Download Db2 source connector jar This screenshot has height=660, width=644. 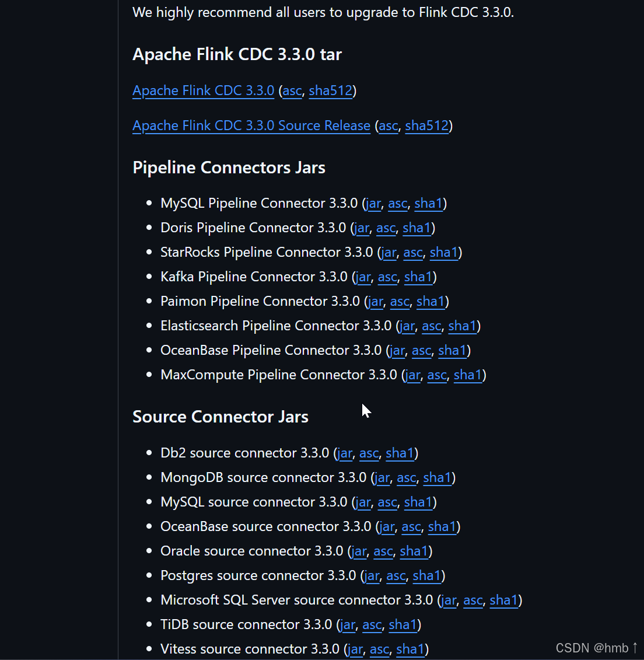tap(345, 453)
